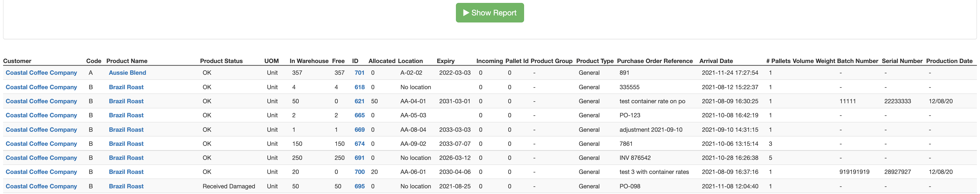This screenshot has width=980, height=194.
Task: Click the Show Report button
Action: 490,12
